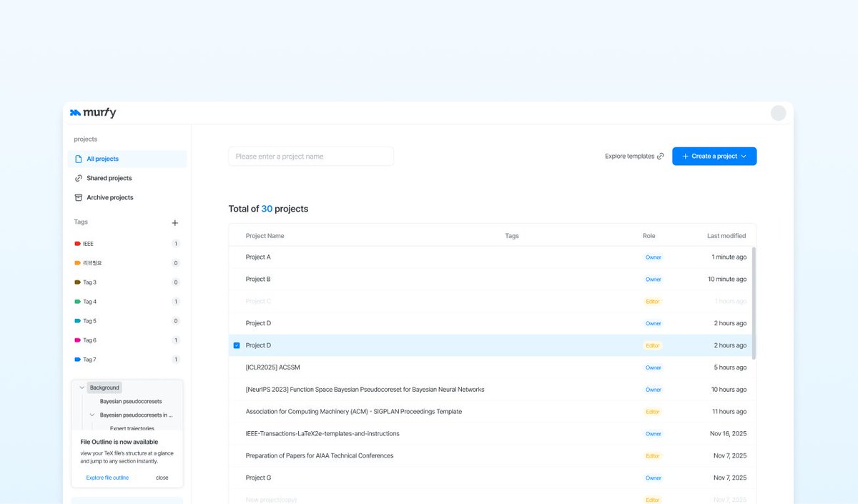Image resolution: width=858 pixels, height=504 pixels.
Task: Click the IEEE tag count badge
Action: pos(176,244)
